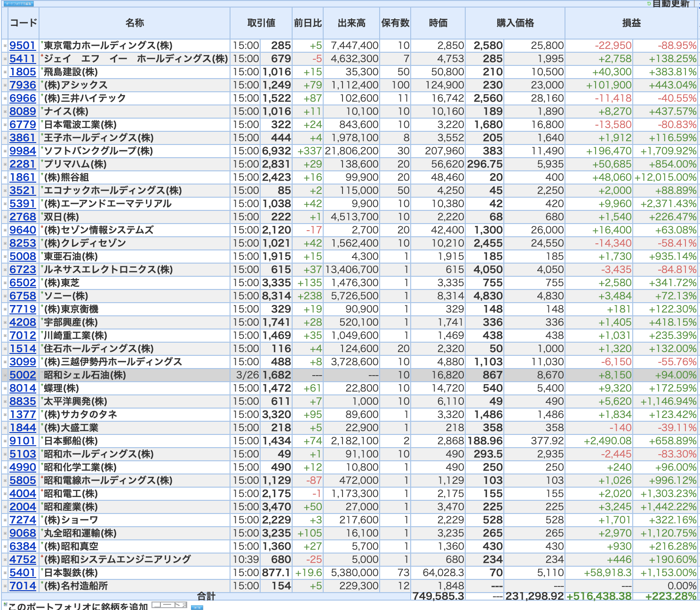Viewport: 700px width, 610px height.
Task: Click the small row icon beside code 5411
Action: click(5, 59)
